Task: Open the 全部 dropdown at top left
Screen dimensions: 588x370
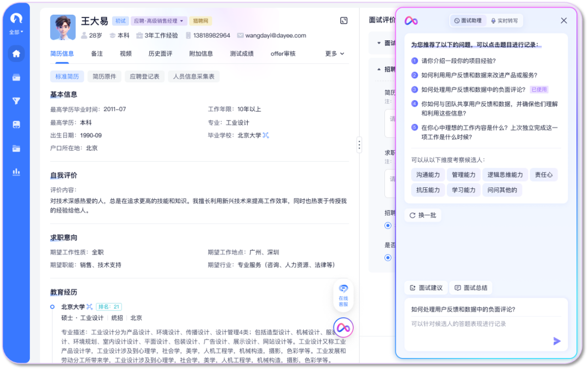Action: click(16, 32)
